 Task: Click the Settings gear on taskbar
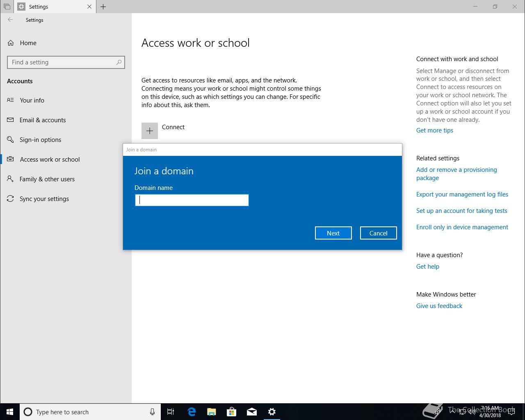tap(272, 412)
